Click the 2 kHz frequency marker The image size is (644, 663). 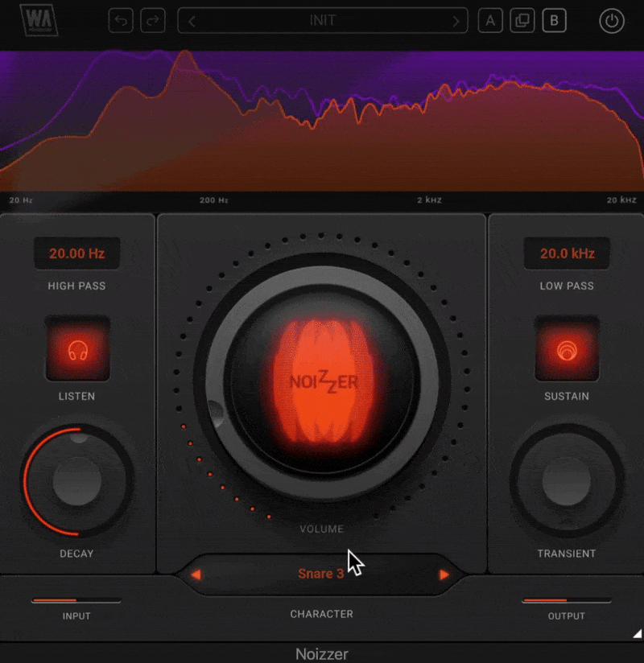430,200
